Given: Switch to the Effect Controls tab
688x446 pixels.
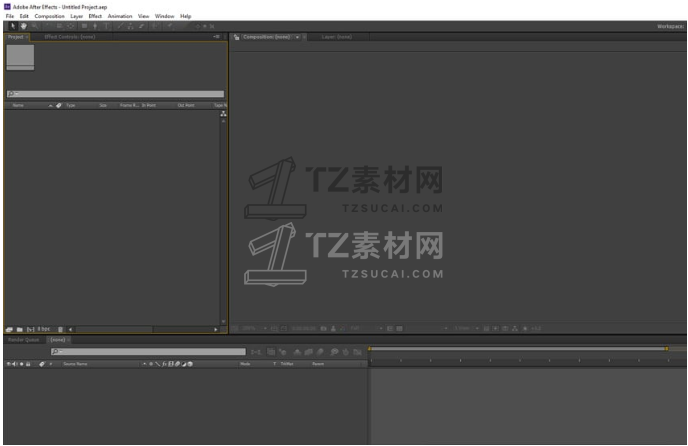Looking at the screenshot, I should 70,37.
